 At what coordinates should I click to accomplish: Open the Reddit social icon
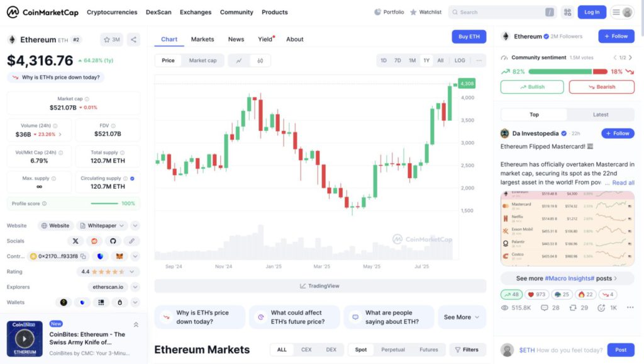(x=94, y=241)
